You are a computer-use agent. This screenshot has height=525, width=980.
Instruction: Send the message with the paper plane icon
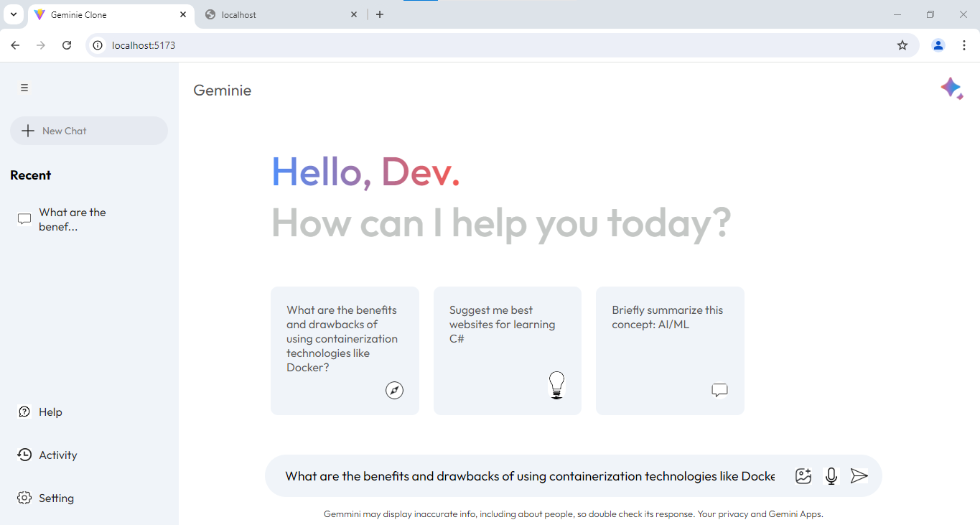(859, 475)
